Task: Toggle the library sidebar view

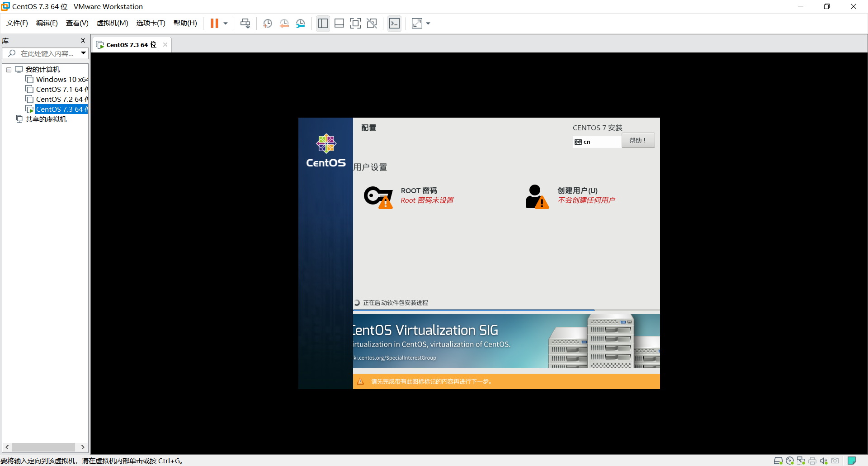Action: pyautogui.click(x=323, y=24)
